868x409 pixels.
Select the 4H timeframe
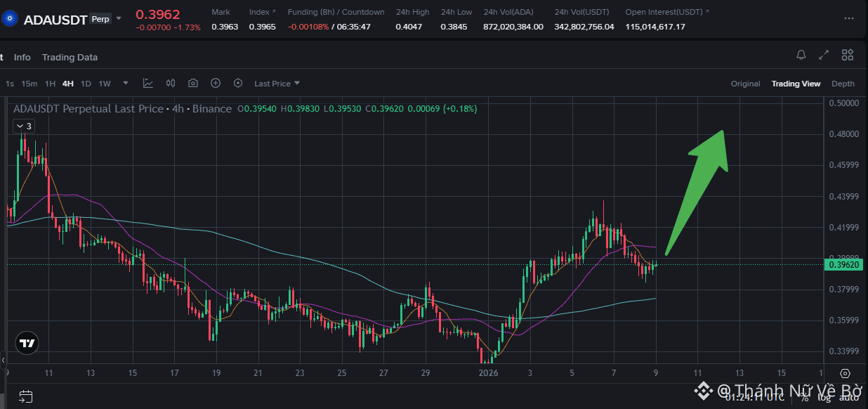[x=67, y=84]
